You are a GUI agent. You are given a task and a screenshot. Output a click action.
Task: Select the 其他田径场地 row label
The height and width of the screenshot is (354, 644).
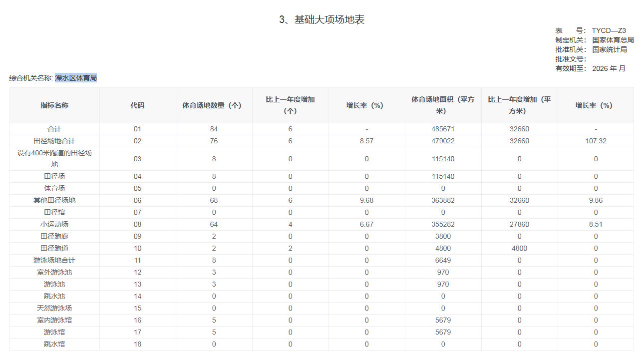pos(54,200)
